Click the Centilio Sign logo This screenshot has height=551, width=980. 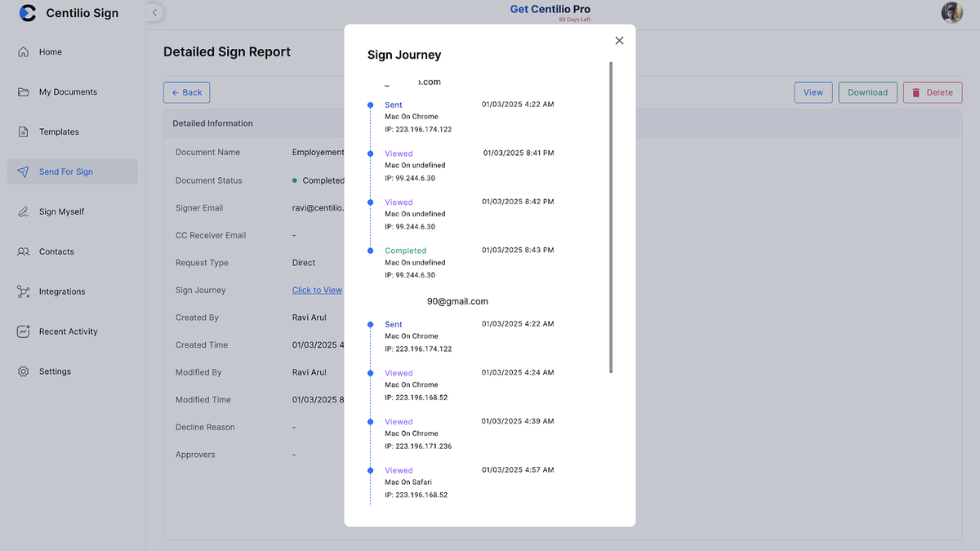coord(28,13)
